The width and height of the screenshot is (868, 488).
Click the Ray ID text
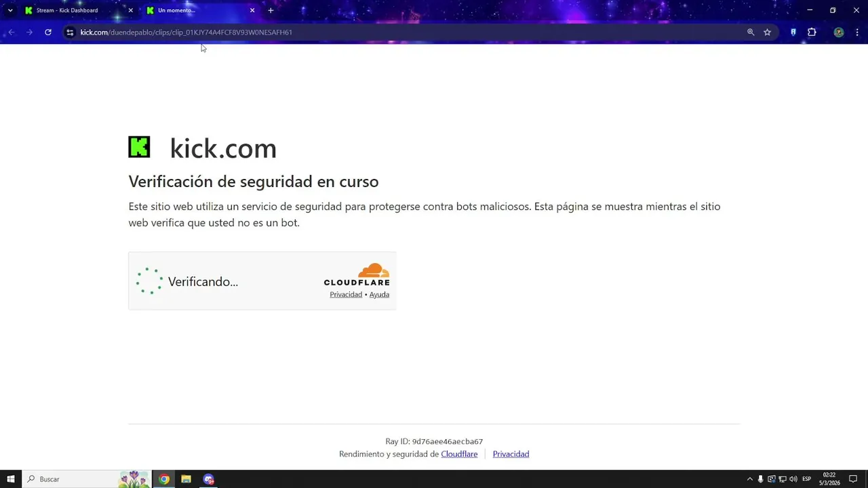pos(434,441)
